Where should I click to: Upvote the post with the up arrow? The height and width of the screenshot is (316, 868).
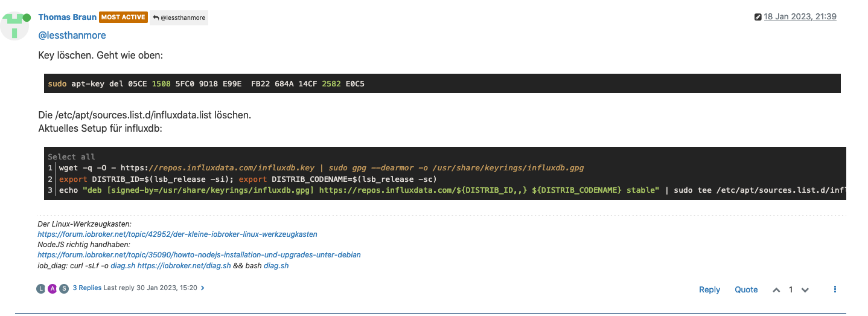coord(776,290)
